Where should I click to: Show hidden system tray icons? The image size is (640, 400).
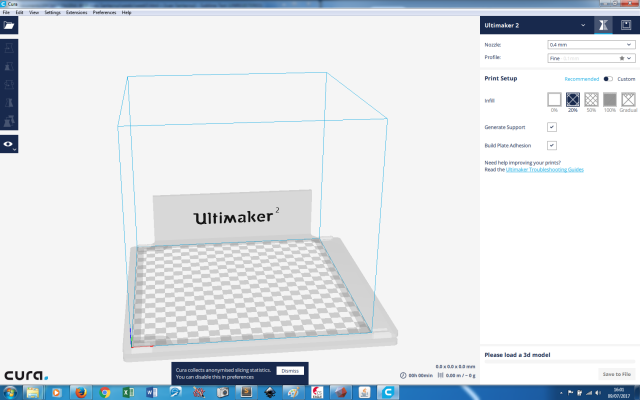(x=561, y=393)
